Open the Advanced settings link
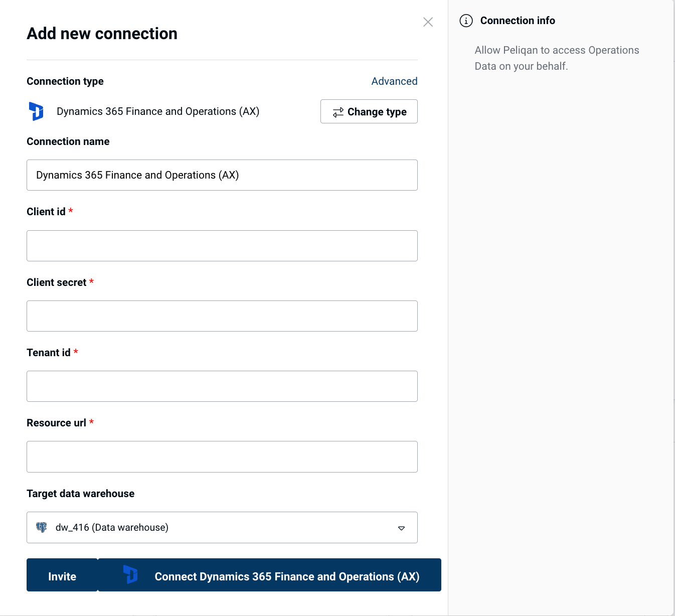The width and height of the screenshot is (675, 616). (x=394, y=81)
